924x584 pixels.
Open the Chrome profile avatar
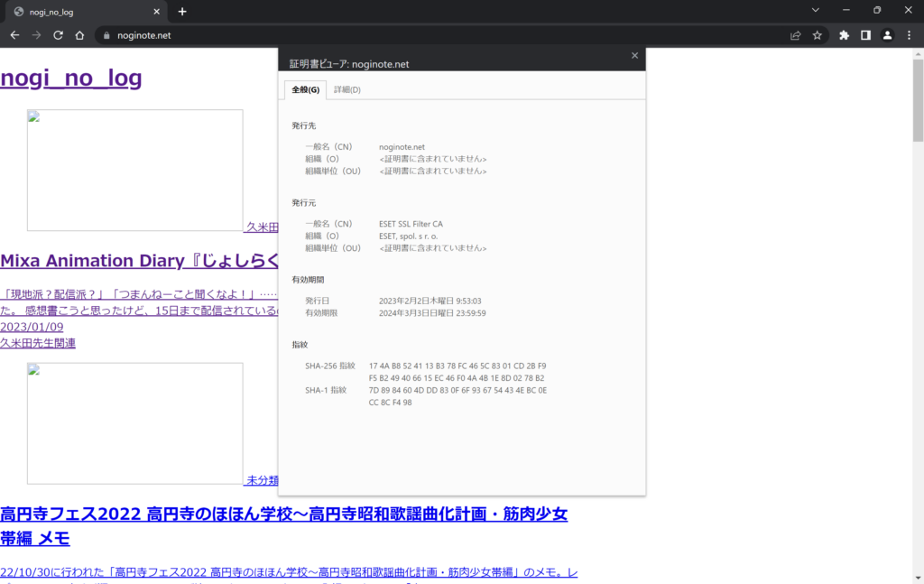pos(887,35)
